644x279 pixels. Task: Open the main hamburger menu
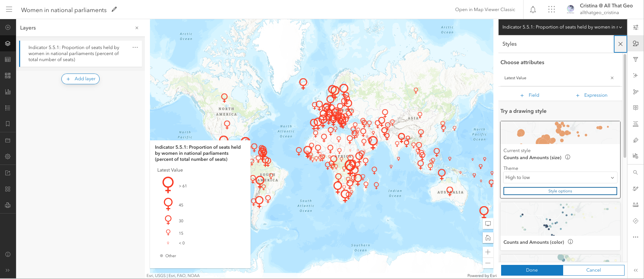click(x=9, y=9)
